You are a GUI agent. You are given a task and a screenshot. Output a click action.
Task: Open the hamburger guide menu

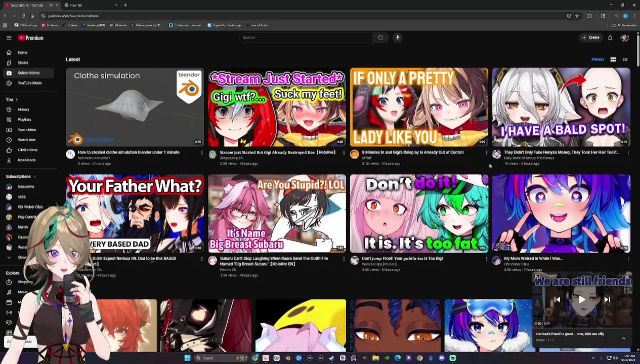[9, 38]
